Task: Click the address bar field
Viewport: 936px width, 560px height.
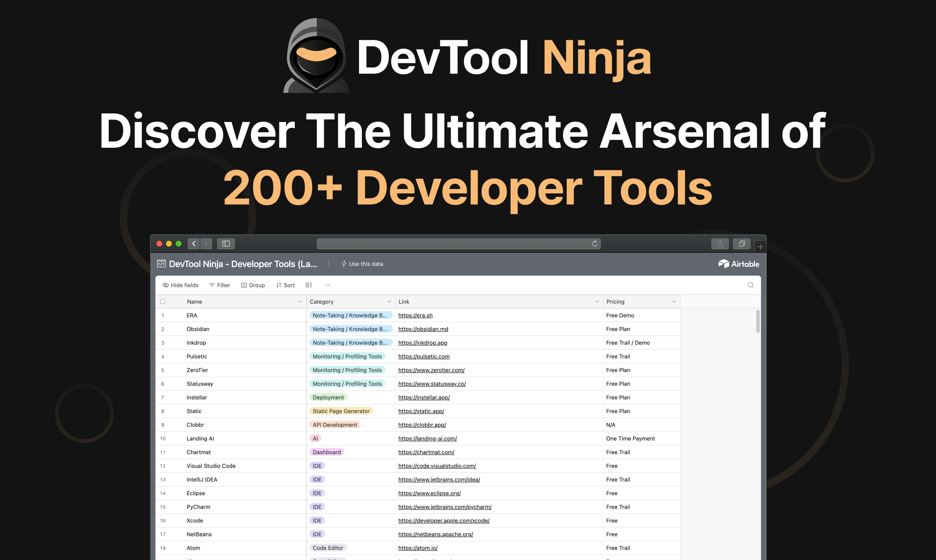Action: point(458,244)
